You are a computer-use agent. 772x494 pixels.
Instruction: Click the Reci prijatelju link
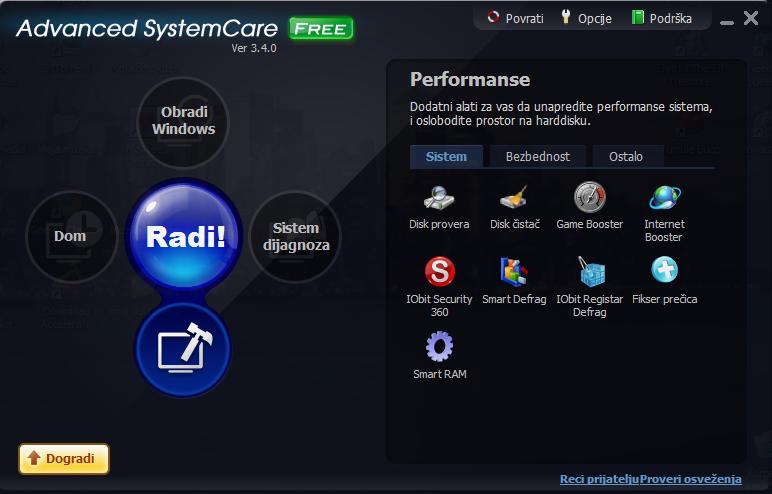(x=599, y=479)
